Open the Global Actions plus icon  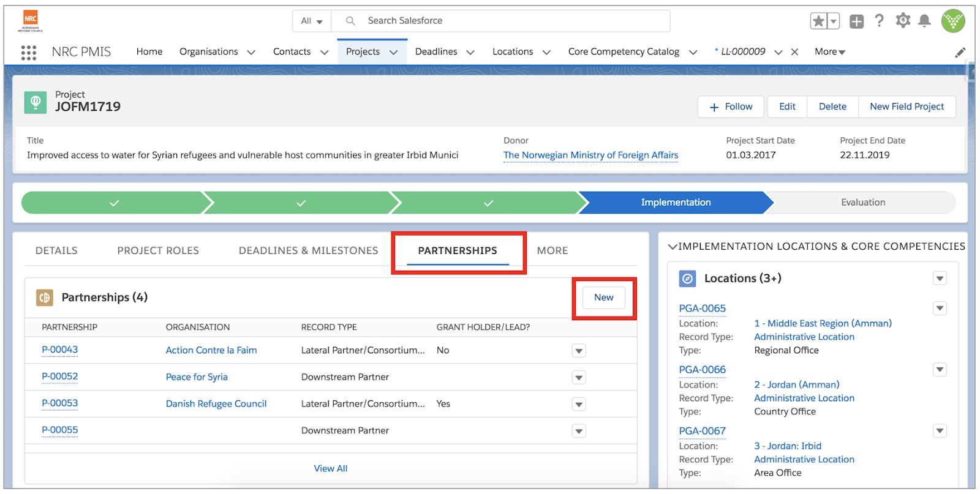tap(856, 21)
